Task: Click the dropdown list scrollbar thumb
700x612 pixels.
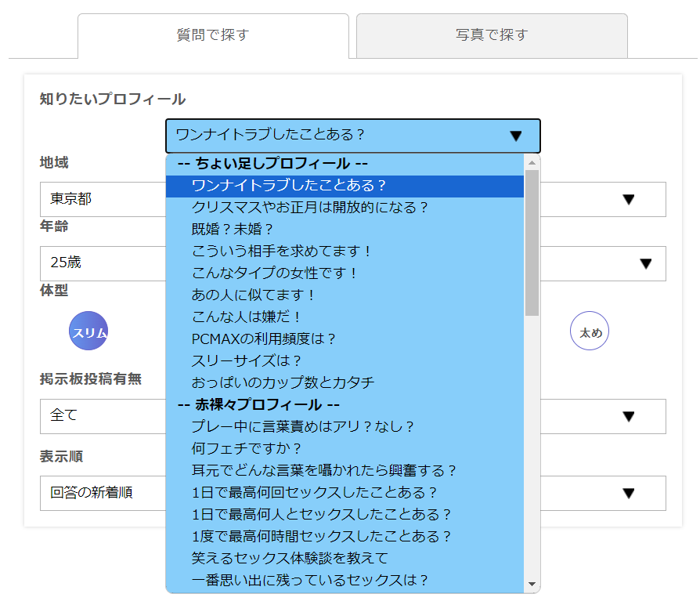Action: (x=532, y=243)
